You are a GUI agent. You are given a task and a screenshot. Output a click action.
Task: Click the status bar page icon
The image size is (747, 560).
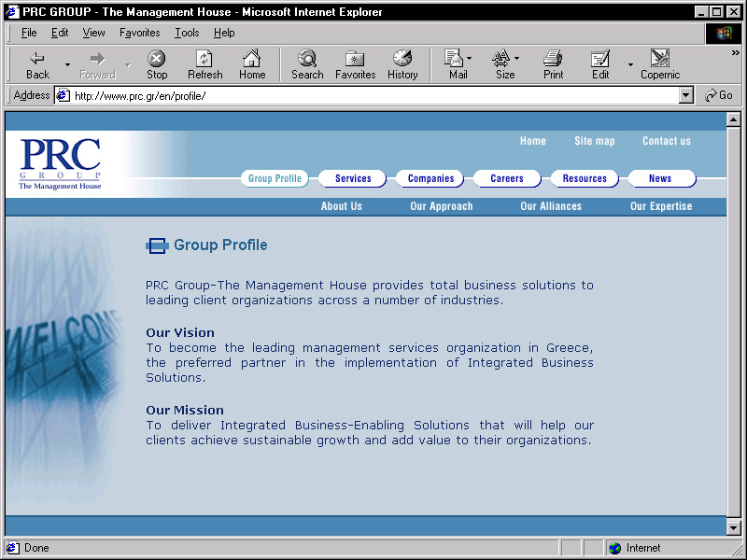12,548
